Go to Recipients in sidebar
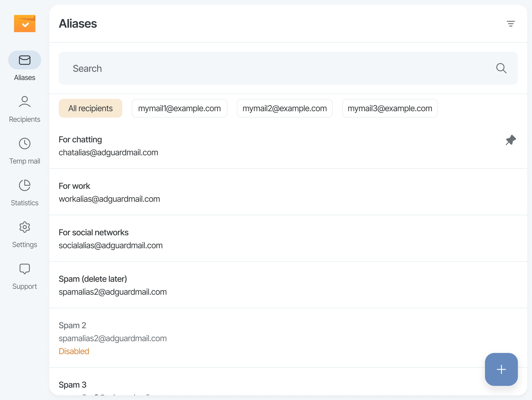The image size is (532, 400). [x=25, y=109]
